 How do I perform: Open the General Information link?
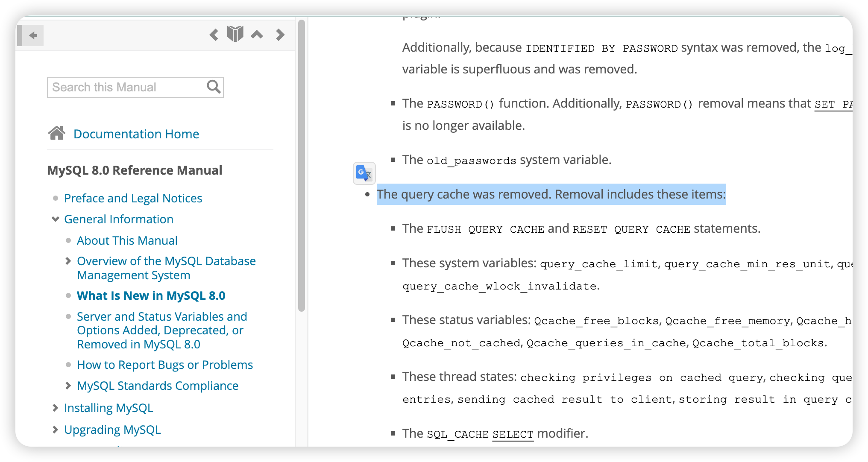[119, 219]
